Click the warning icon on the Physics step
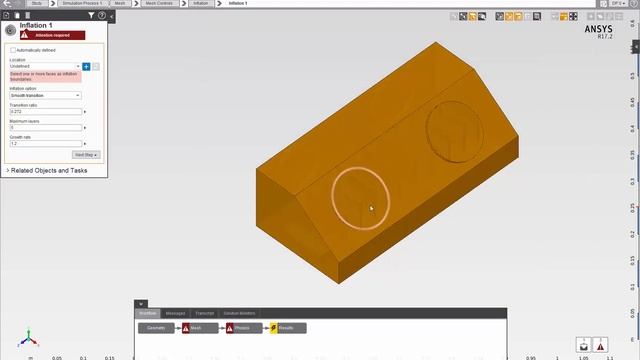This screenshot has height=360, width=640. tap(230, 328)
